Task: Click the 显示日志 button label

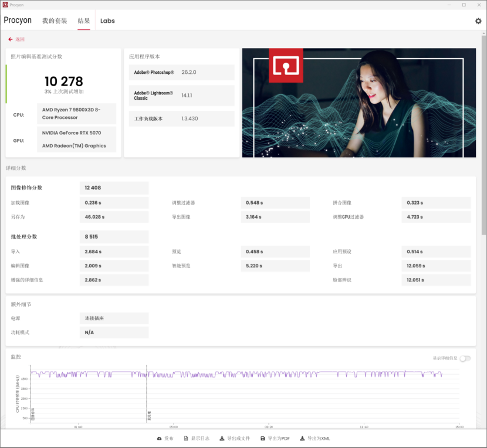Action: [200, 439]
